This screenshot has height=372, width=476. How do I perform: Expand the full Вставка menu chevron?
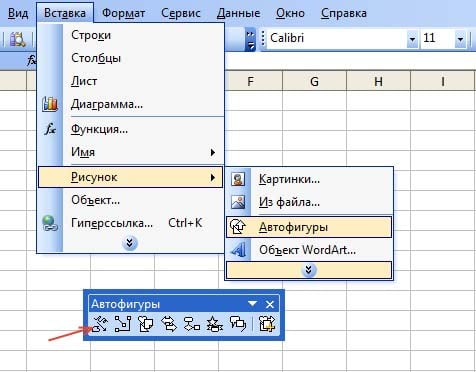coord(130,243)
